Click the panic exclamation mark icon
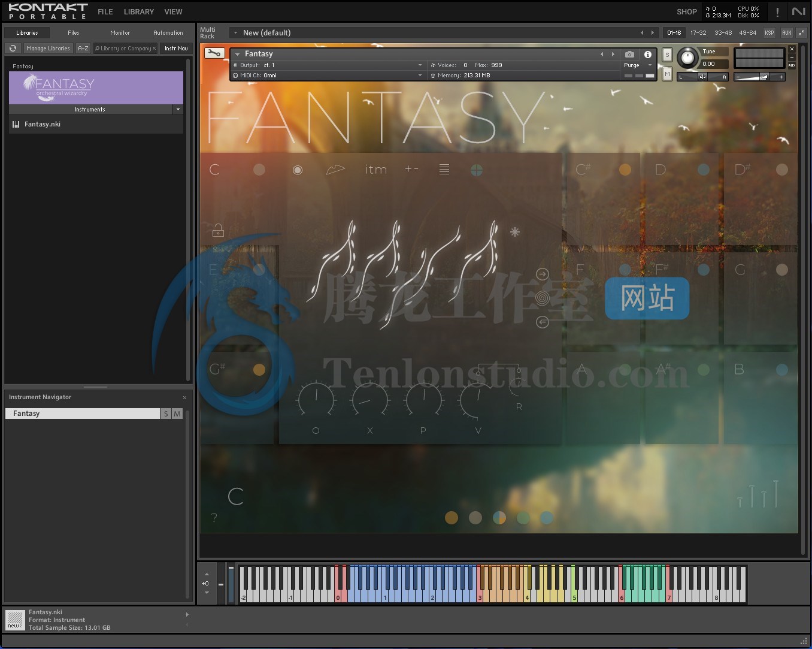This screenshot has width=812, height=649. (777, 12)
